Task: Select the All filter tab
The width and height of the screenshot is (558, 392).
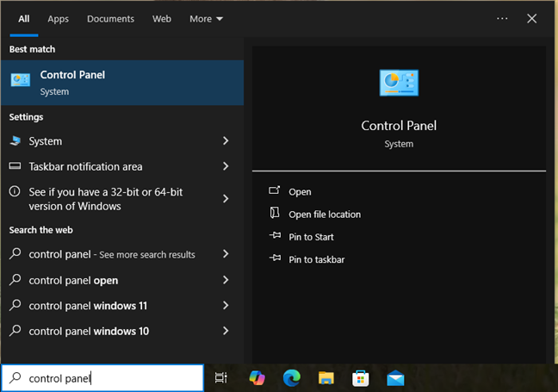Action: point(24,19)
